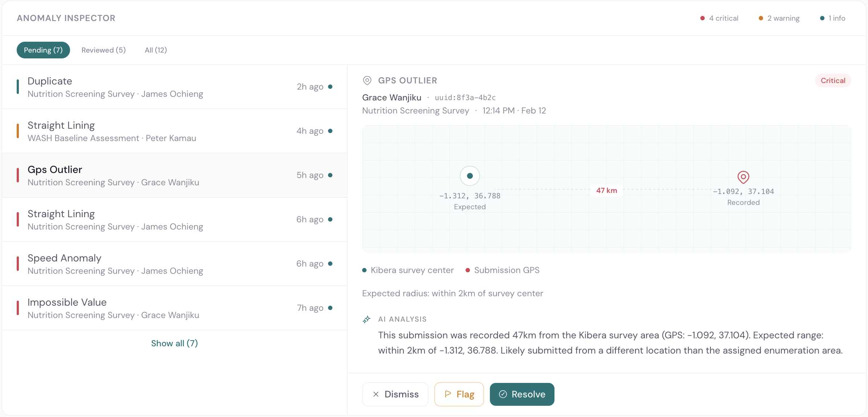The width and height of the screenshot is (868, 417).
Task: Select the 47 km distance label
Action: coord(606,190)
